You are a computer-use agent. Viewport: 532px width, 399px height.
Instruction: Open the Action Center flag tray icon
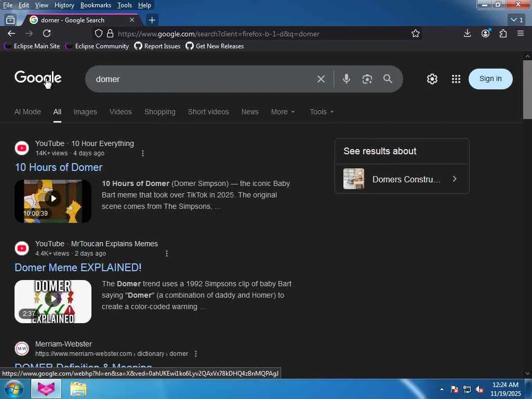(x=455, y=389)
